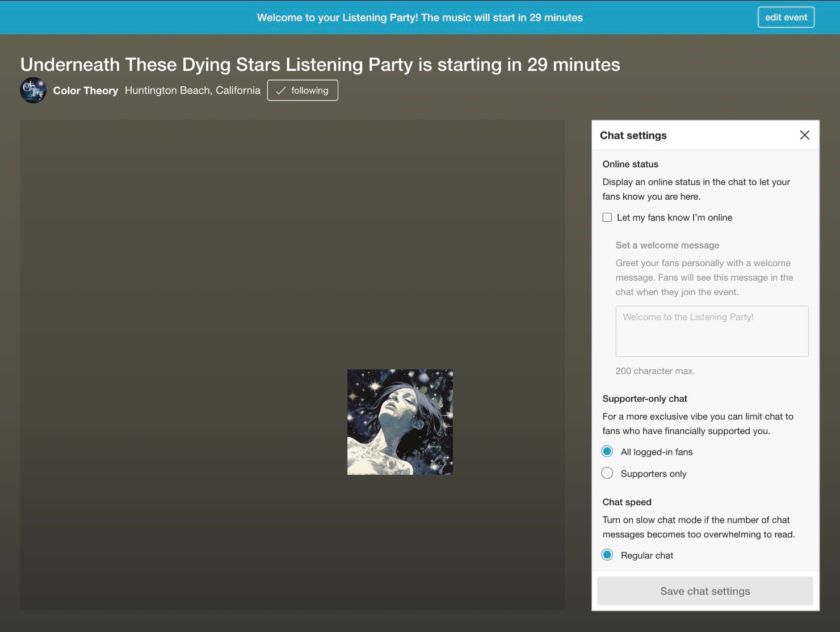Image resolution: width=840 pixels, height=632 pixels.
Task: Click the Chat settings panel title
Action: [x=633, y=135]
